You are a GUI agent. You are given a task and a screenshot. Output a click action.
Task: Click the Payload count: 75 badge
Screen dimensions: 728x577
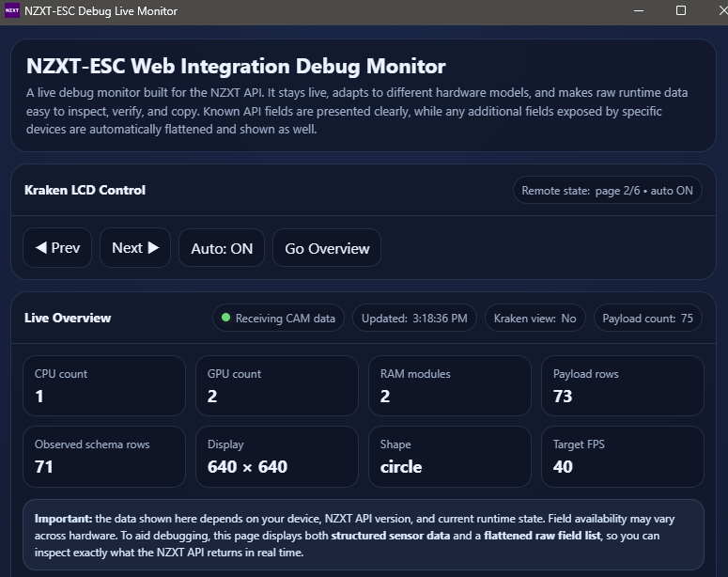(x=647, y=319)
